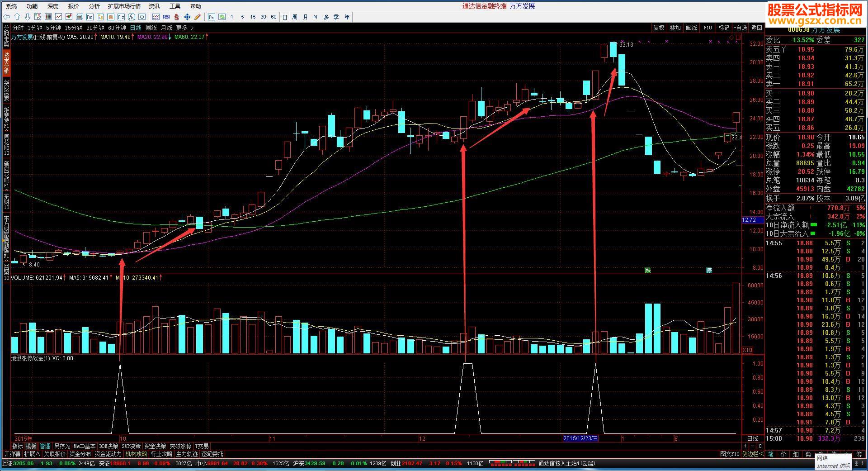
Task: Click the 2015/12/23 date marker on timeline
Action: point(580,438)
